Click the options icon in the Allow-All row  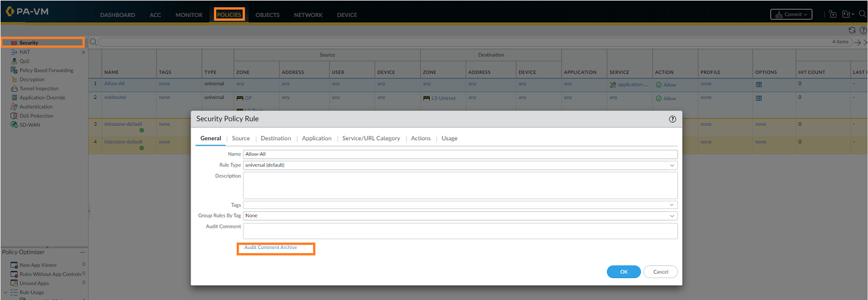pos(759,84)
